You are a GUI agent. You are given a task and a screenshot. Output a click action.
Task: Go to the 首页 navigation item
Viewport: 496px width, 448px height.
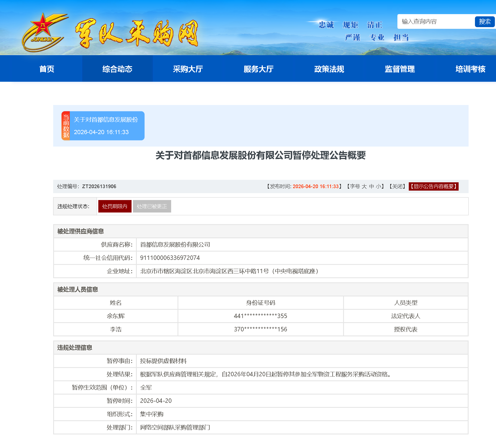[x=47, y=69]
